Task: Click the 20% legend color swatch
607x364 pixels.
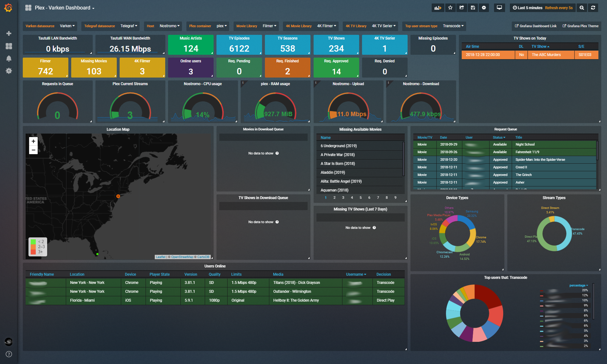Action: point(542,291)
